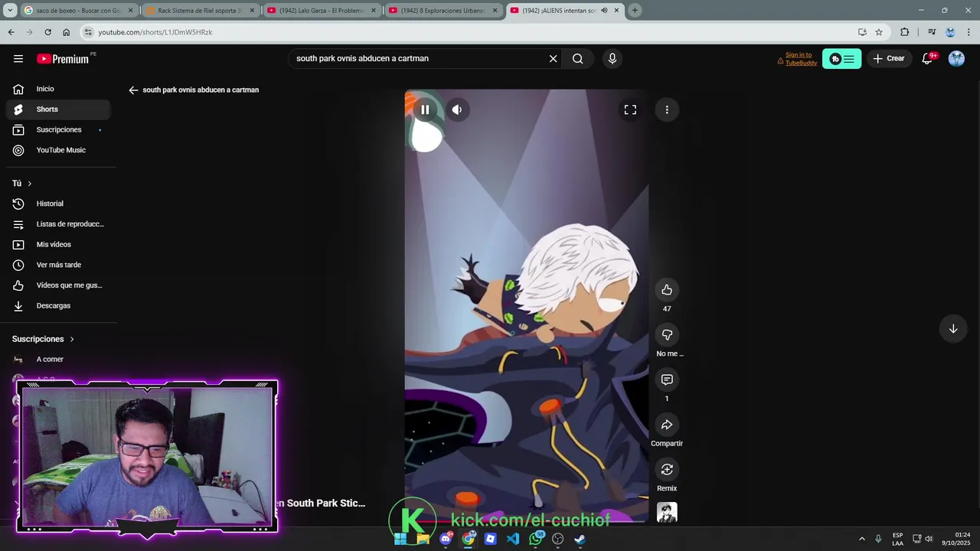Image resolution: width=980 pixels, height=551 pixels.
Task: View site information icon in address bar
Action: (88, 32)
